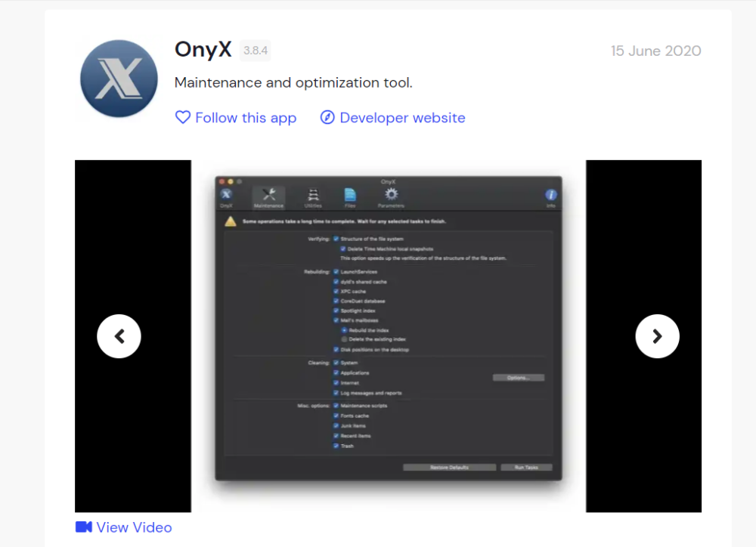Click the Maintenance and optimization tool description
Image resolution: width=756 pixels, height=547 pixels.
tap(293, 82)
